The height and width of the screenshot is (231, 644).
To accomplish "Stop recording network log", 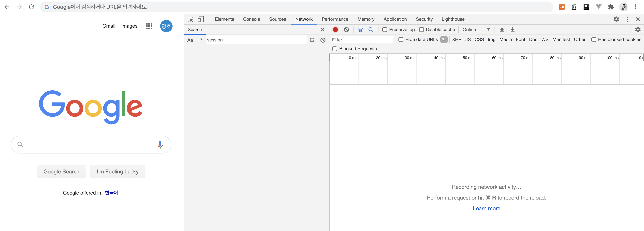I will (x=335, y=30).
